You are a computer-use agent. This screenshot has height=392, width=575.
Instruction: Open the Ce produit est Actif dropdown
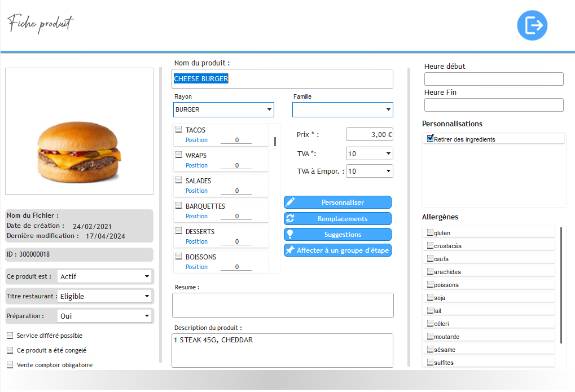coord(105,276)
